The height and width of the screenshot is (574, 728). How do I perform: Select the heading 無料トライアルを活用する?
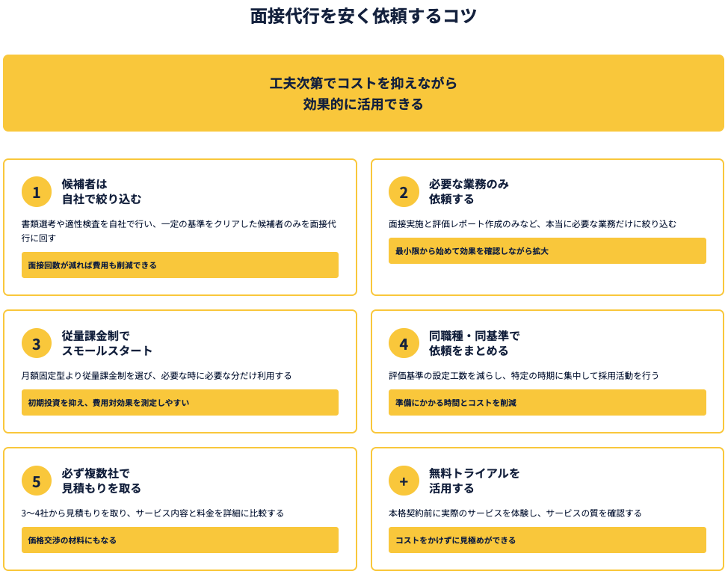tap(474, 481)
